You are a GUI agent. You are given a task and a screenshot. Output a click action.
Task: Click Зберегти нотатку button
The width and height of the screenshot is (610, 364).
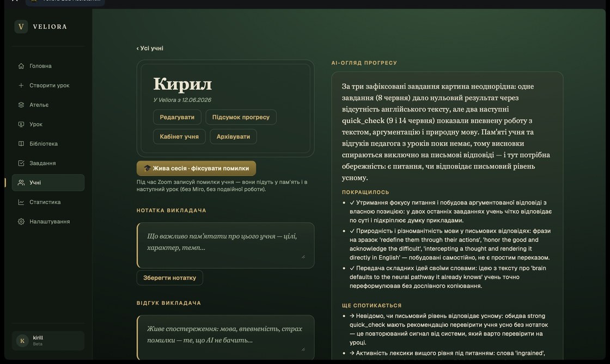pyautogui.click(x=169, y=277)
